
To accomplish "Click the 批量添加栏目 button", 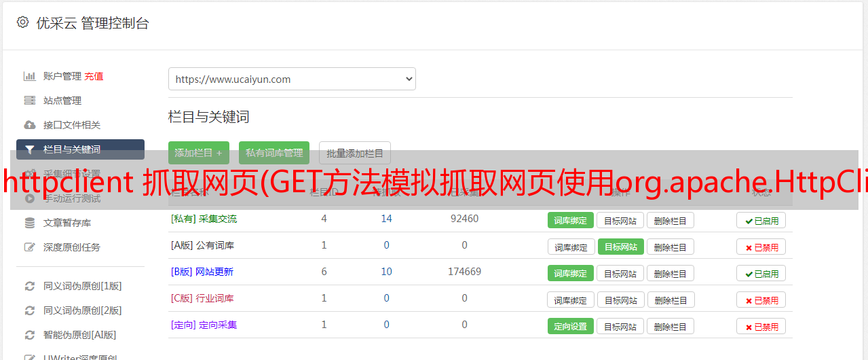I will tap(355, 153).
